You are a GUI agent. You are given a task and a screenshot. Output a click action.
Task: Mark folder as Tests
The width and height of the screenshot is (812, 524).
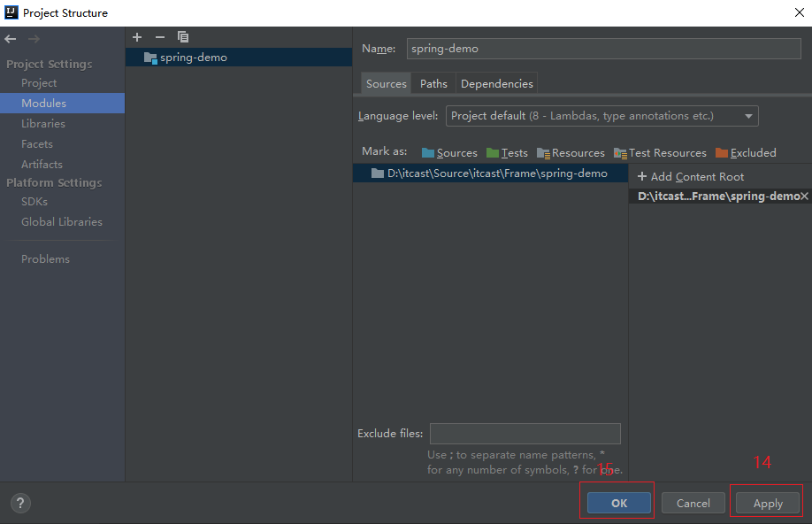(507, 153)
